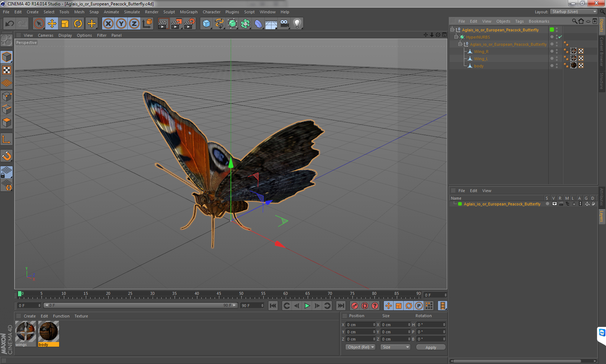Collapse the HyperNURBS tree node
This screenshot has width=606, height=364.
click(456, 37)
